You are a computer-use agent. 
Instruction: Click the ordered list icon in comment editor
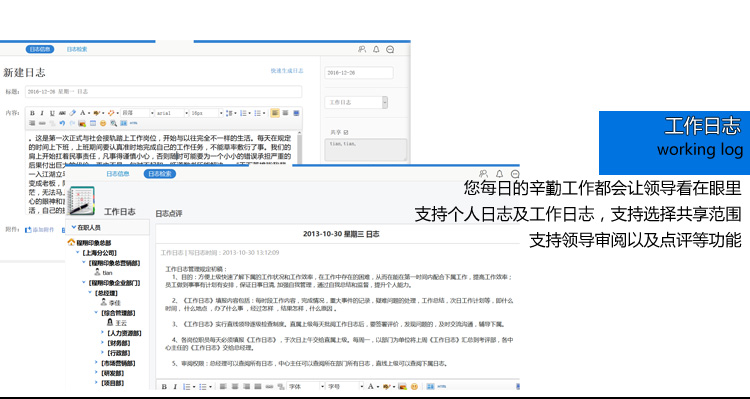[x=187, y=387]
